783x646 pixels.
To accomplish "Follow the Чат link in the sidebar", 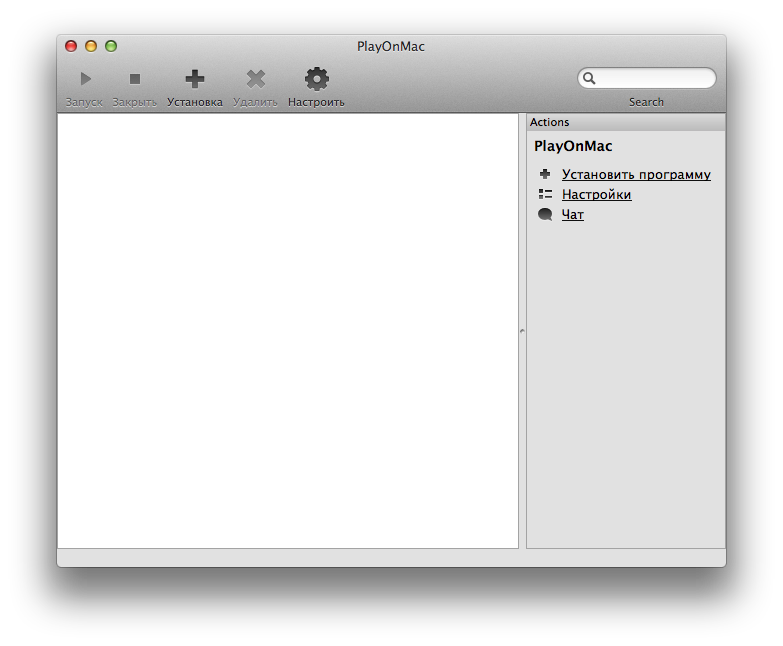I will 572,214.
